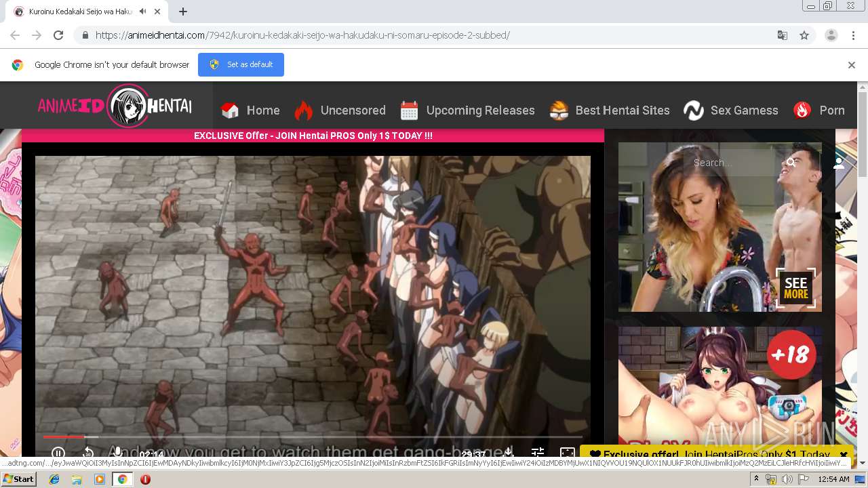Open the Sex Gamess menu item
868x488 pixels.
(744, 110)
